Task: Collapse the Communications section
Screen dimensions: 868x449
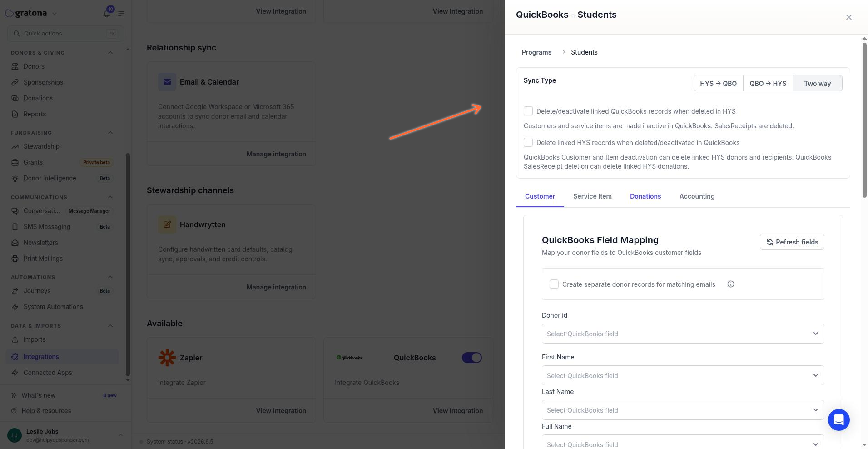Action: point(110,197)
